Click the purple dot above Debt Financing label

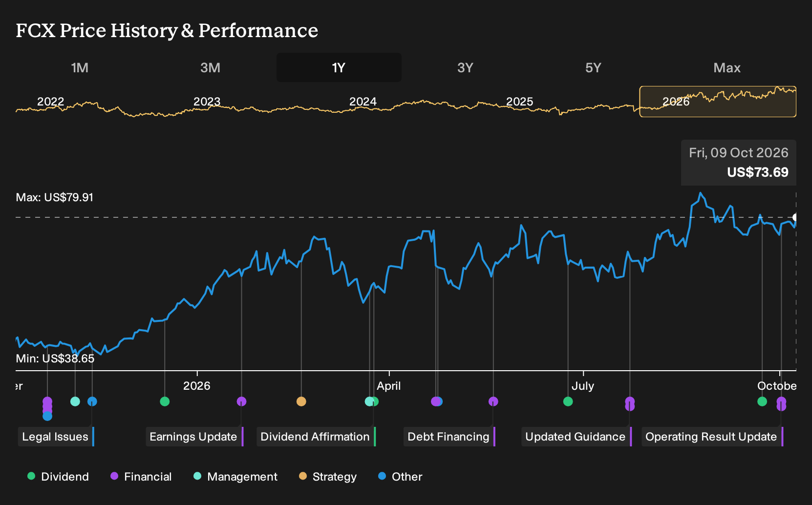click(493, 401)
